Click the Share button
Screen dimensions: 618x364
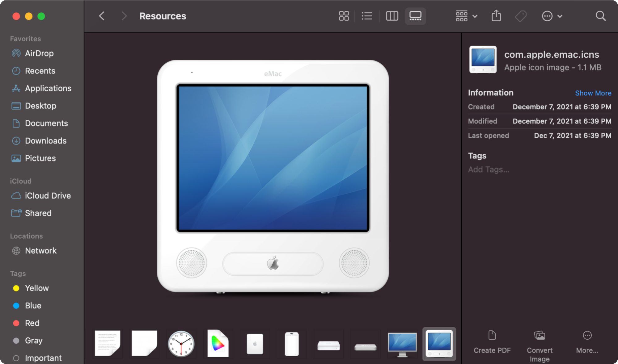click(x=496, y=16)
